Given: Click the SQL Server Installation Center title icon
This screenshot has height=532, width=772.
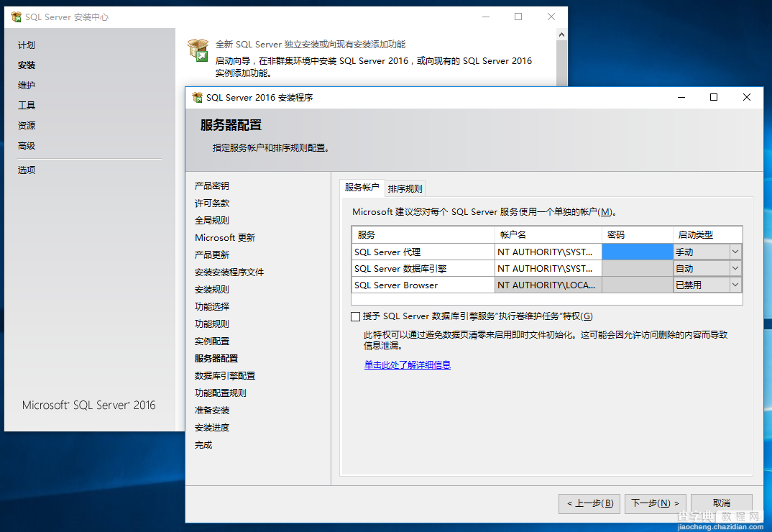Looking at the screenshot, I should (x=16, y=17).
